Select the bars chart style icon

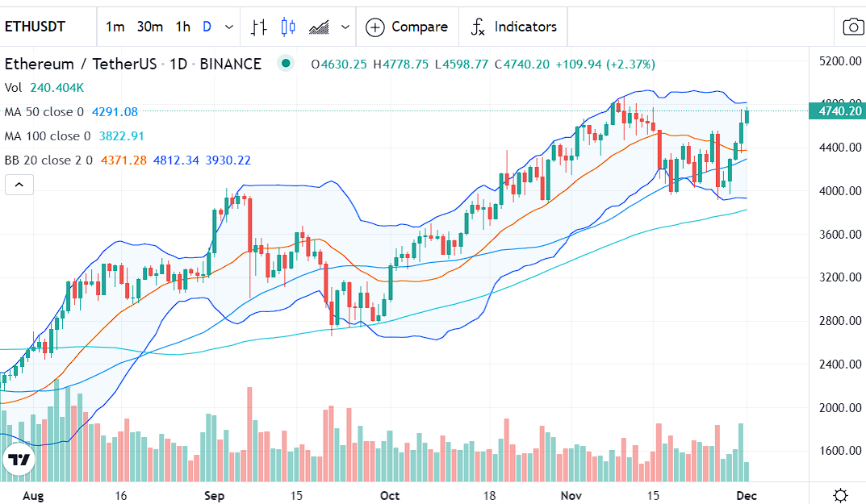pyautogui.click(x=258, y=27)
